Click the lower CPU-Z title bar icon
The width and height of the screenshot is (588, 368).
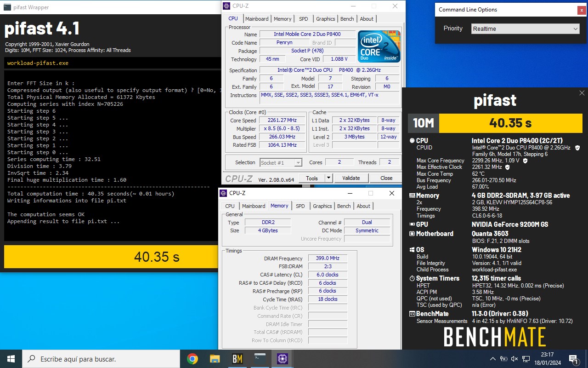[223, 193]
